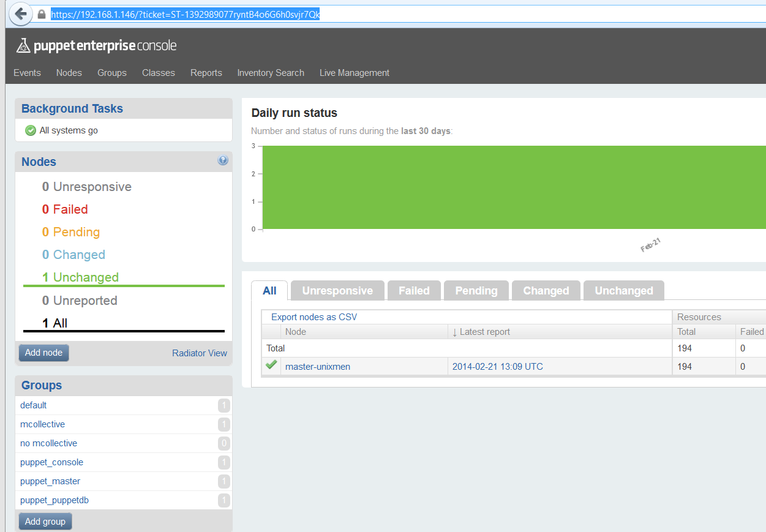The image size is (766, 532).
Task: Click the Groups panel heading
Action: pos(42,385)
